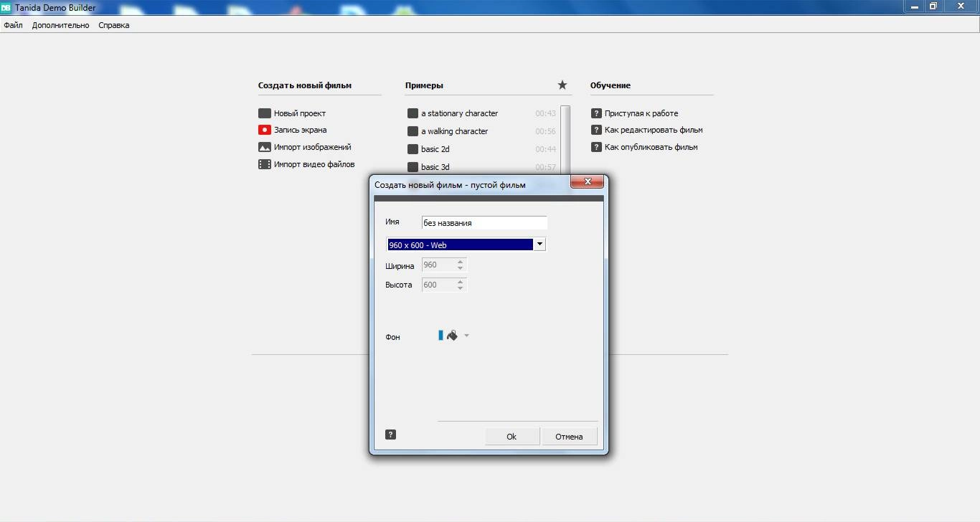Open the Файл menu
Image resolution: width=980 pixels, height=522 pixels.
13,25
